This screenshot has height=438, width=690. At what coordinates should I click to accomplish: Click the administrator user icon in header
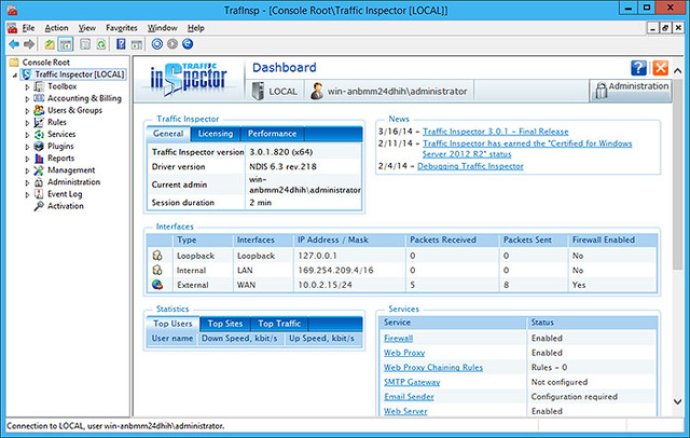tap(316, 91)
